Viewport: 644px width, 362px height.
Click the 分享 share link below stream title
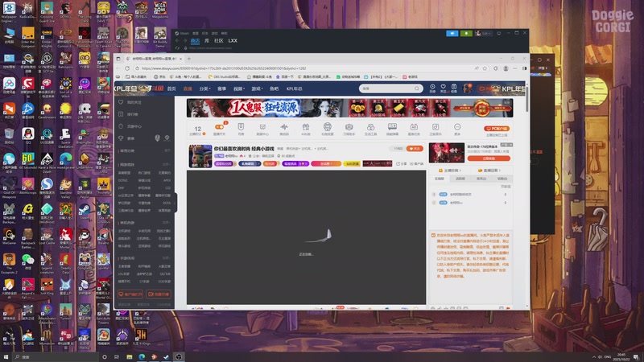pos(401,164)
